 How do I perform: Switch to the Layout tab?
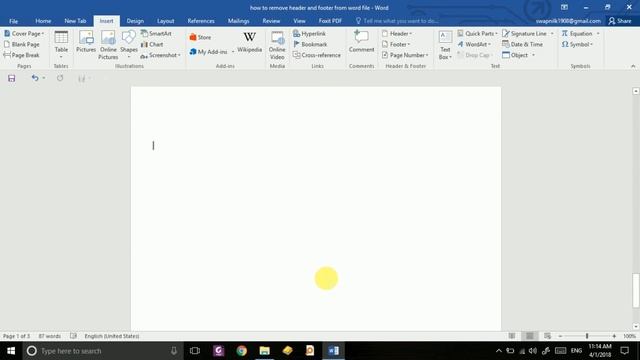pos(165,21)
